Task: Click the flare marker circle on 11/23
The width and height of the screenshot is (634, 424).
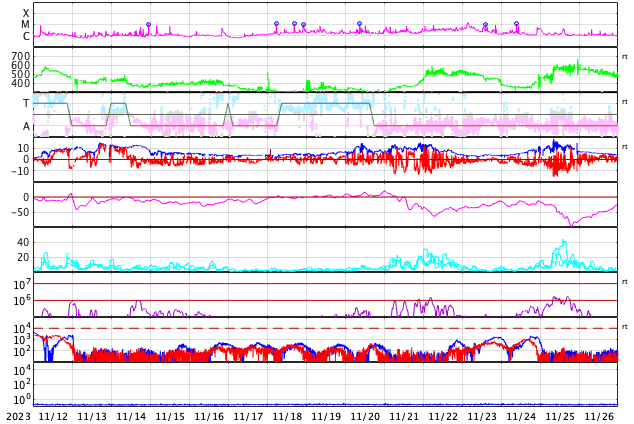Action: tap(485, 25)
